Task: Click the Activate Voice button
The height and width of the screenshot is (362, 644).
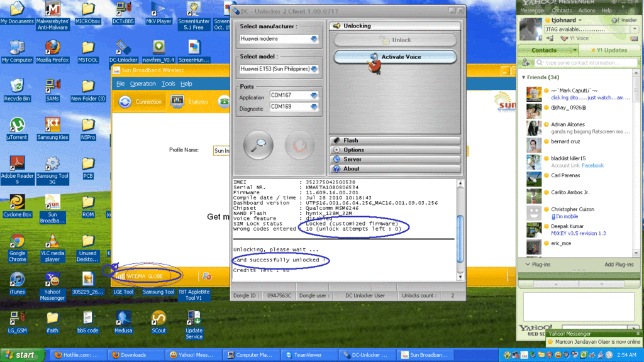Action: (395, 57)
